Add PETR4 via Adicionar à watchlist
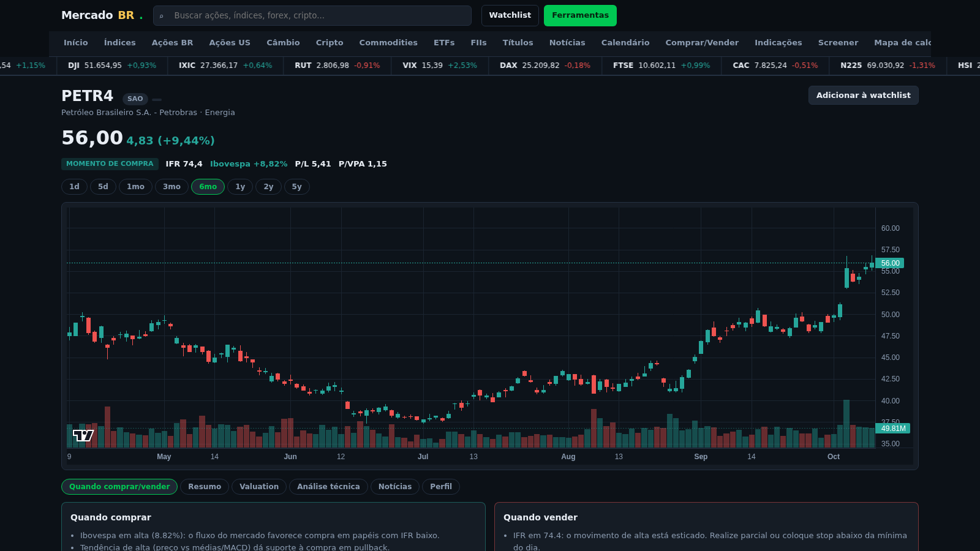The image size is (980, 551). (863, 95)
